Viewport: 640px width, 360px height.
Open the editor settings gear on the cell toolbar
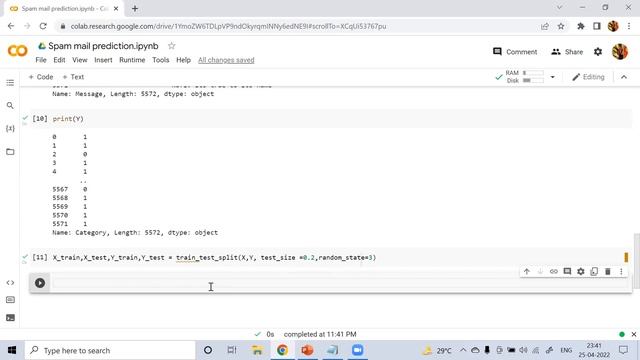pos(580,271)
